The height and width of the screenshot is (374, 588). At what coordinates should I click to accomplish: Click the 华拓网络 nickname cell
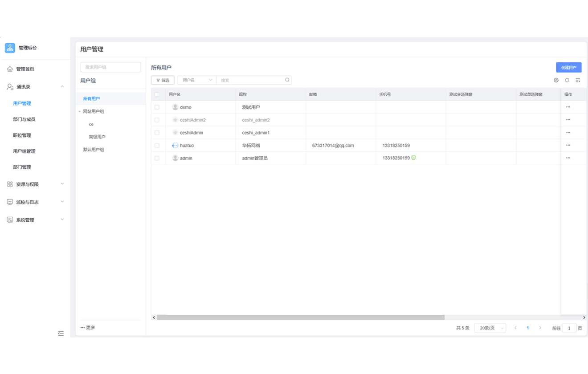(x=251, y=146)
